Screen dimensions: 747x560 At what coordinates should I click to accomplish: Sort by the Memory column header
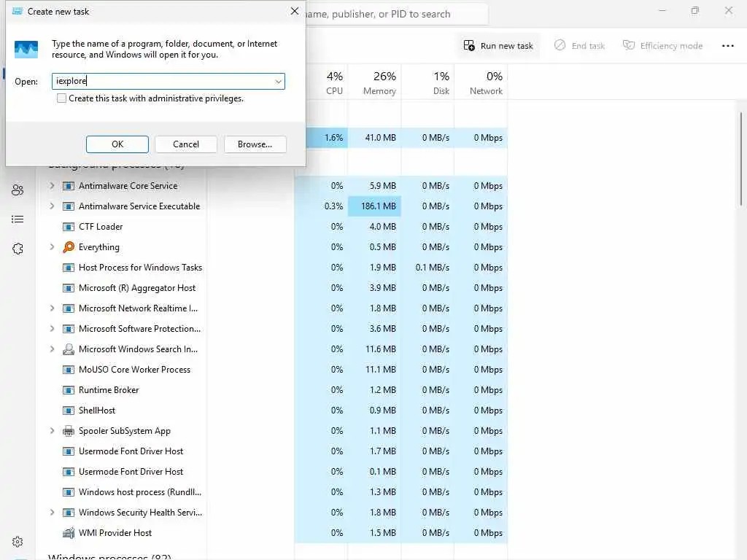click(374, 82)
